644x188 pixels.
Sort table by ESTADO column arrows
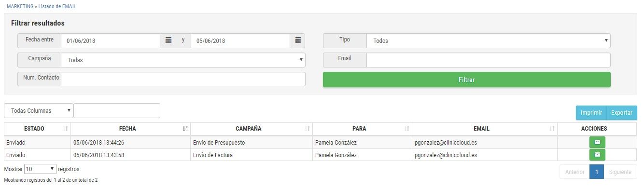[66, 129]
